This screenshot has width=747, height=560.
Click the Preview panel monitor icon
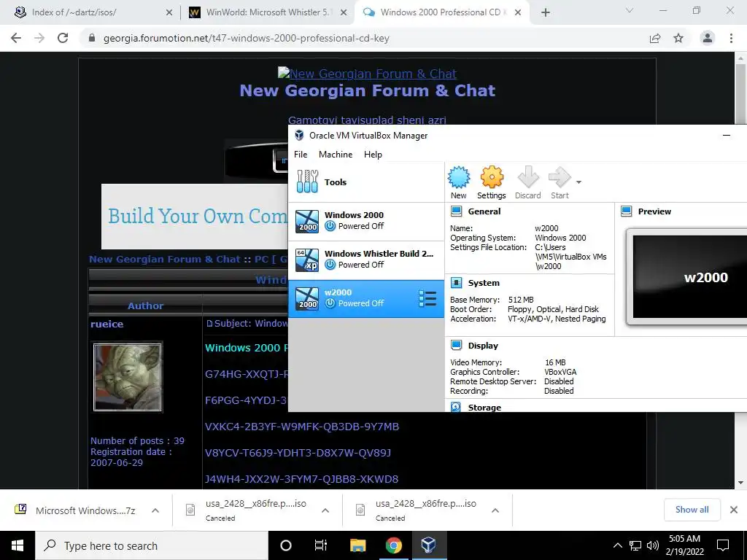pos(627,211)
